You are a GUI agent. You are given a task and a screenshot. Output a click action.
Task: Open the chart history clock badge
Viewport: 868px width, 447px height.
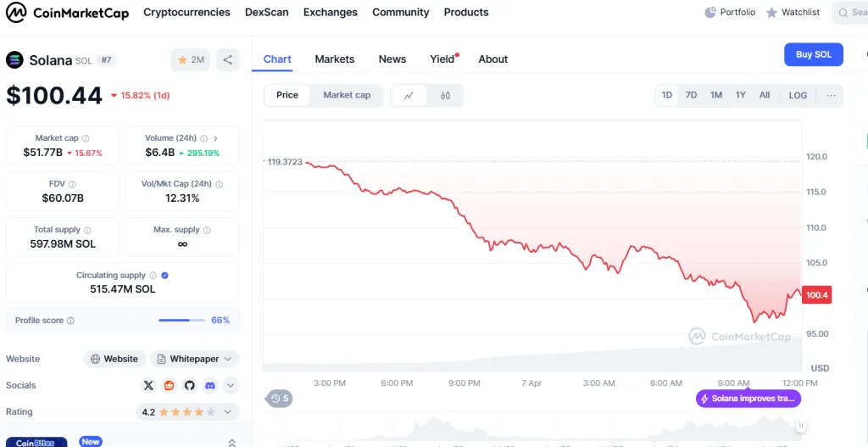(x=280, y=398)
